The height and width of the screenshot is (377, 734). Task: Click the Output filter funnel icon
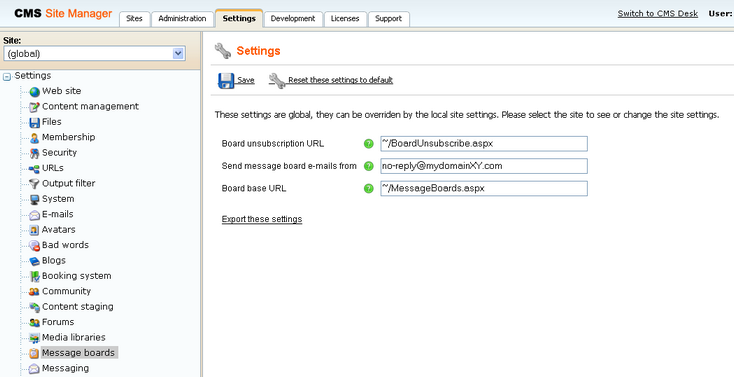(x=35, y=184)
